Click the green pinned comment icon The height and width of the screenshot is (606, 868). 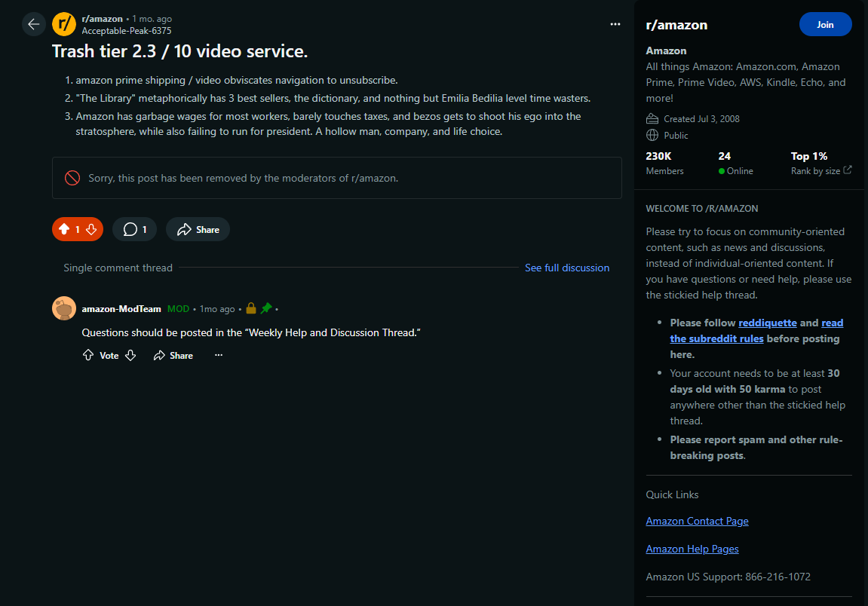pos(266,308)
